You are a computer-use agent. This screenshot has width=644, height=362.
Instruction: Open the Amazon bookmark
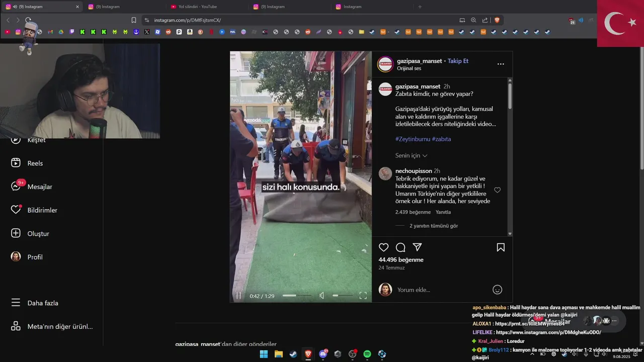click(190, 32)
